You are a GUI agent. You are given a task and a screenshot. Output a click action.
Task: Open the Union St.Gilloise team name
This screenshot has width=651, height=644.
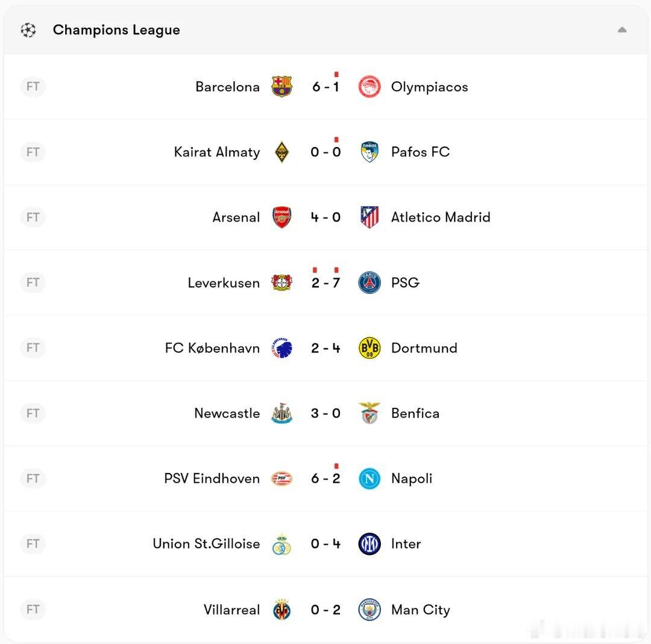206,544
